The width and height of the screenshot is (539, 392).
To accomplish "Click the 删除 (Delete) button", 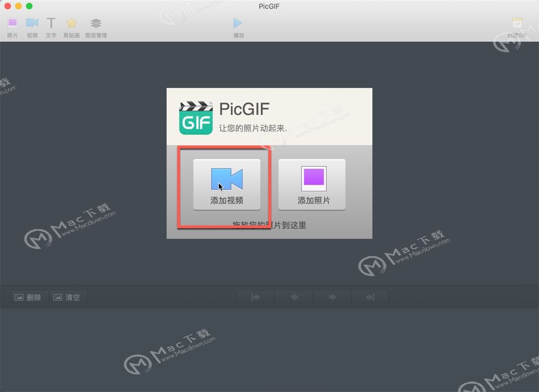I will pos(30,297).
